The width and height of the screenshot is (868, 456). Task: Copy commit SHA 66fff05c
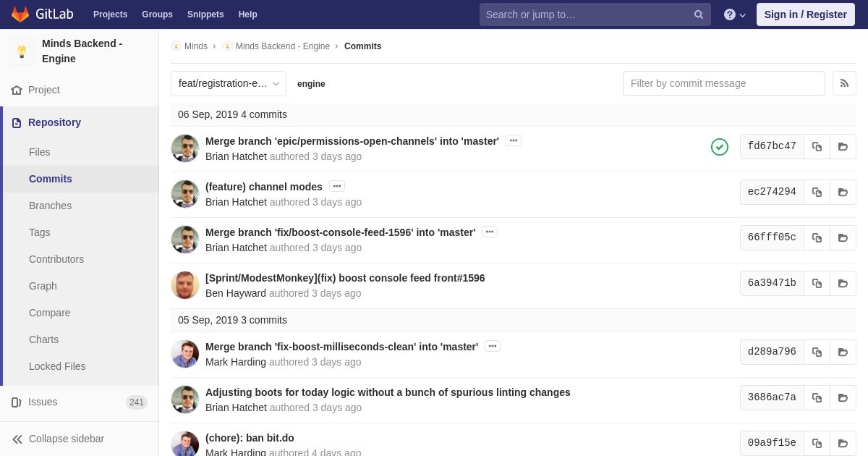click(x=817, y=237)
